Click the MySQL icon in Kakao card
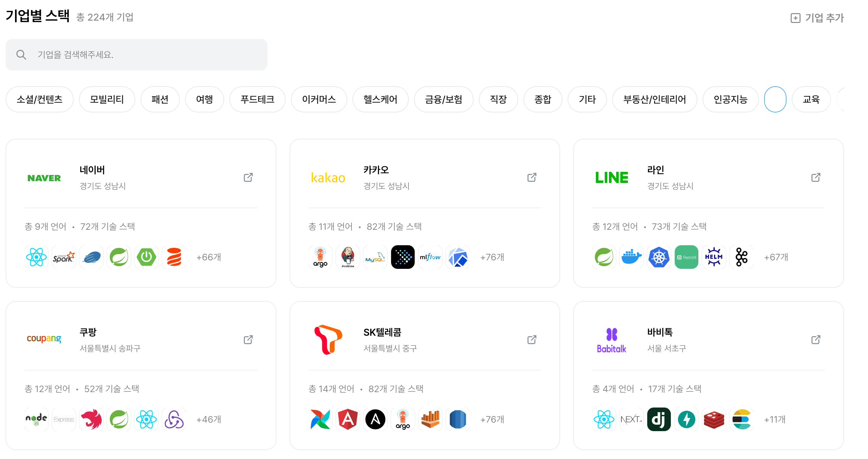868x459 pixels. (375, 257)
